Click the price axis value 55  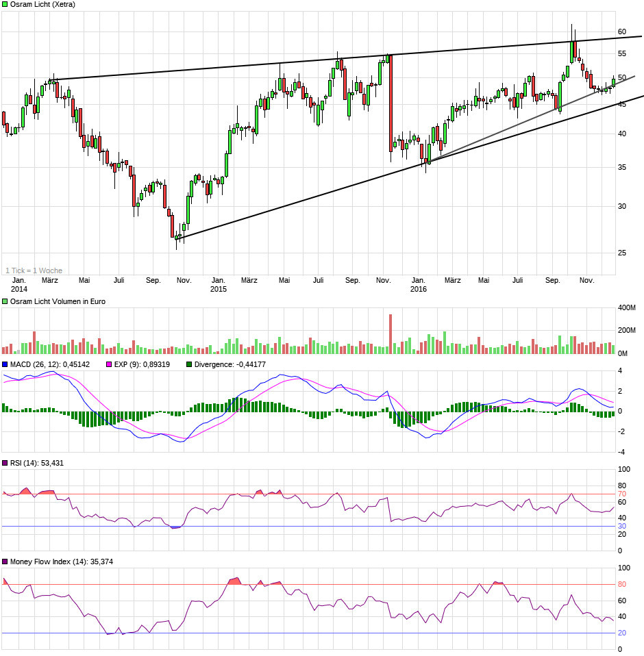622,53
